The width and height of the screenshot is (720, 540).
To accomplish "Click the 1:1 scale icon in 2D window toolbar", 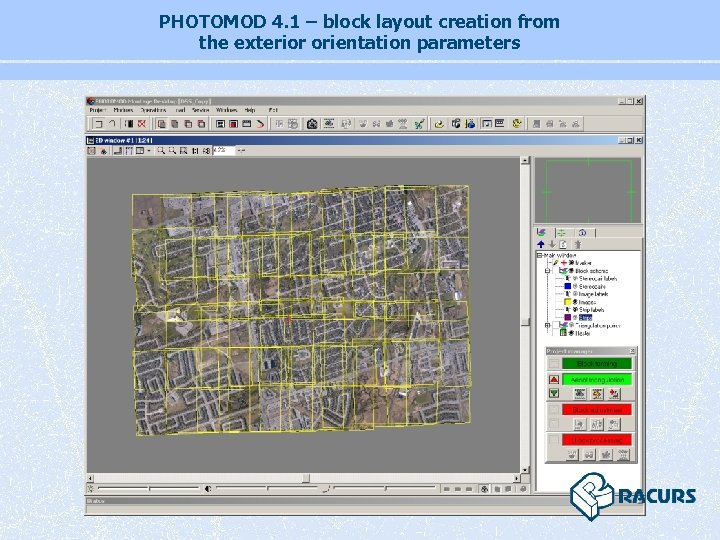I will [195, 151].
